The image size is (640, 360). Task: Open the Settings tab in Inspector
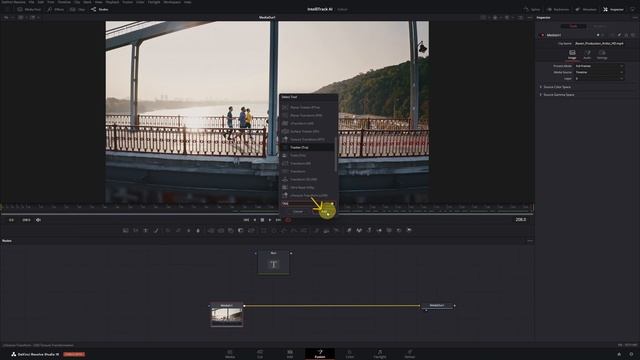[602, 55]
